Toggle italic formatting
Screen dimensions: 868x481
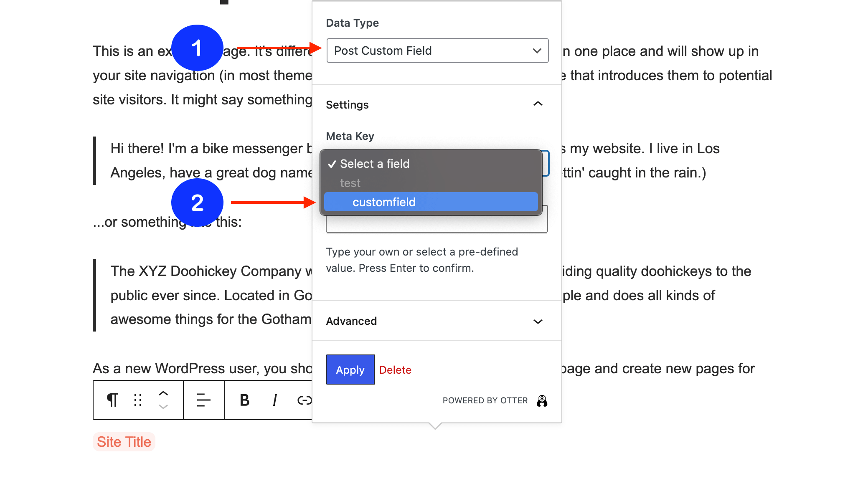point(274,400)
